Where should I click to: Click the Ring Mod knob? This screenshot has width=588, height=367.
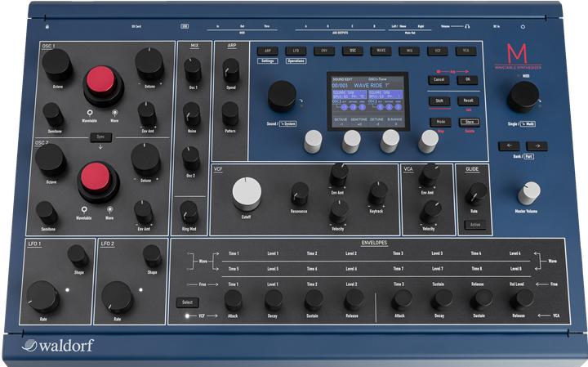[x=189, y=213]
